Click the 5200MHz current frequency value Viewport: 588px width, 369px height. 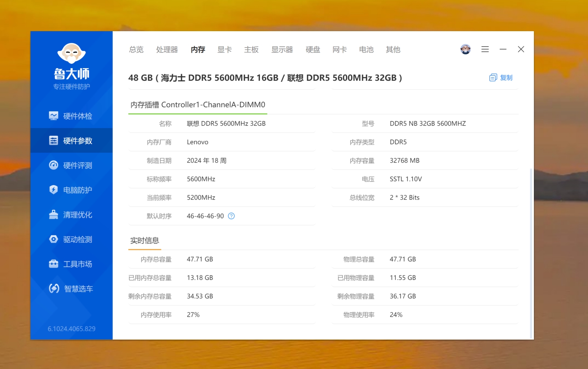coord(201,197)
